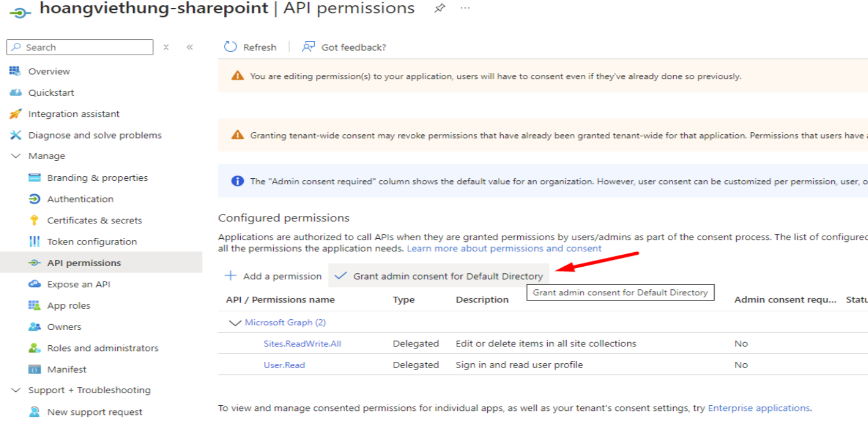This screenshot has height=430, width=868.
Task: Grant admin consent for Default Directory
Action: coord(439,276)
